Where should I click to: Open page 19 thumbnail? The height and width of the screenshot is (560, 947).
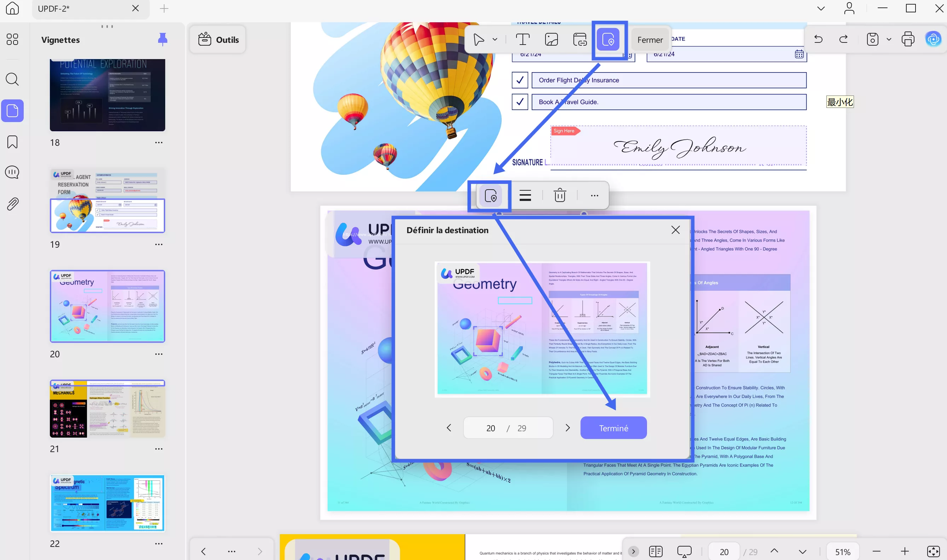tap(108, 200)
